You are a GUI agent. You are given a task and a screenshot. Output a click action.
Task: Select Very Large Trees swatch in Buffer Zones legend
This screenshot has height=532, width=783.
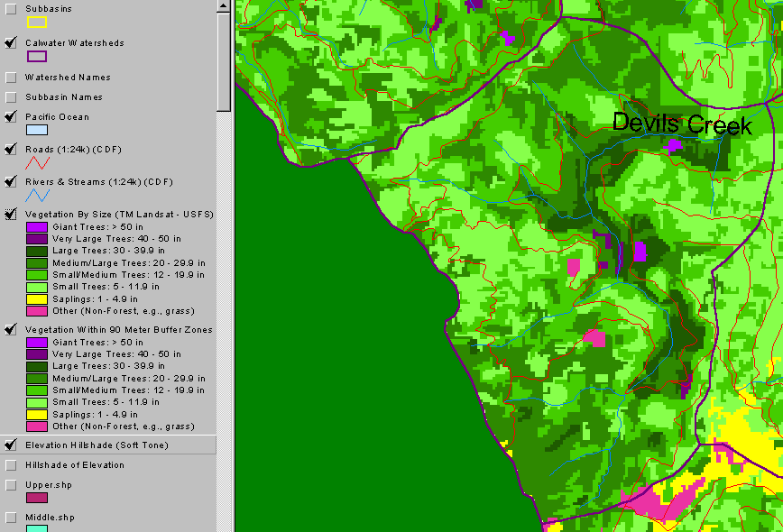pos(37,354)
